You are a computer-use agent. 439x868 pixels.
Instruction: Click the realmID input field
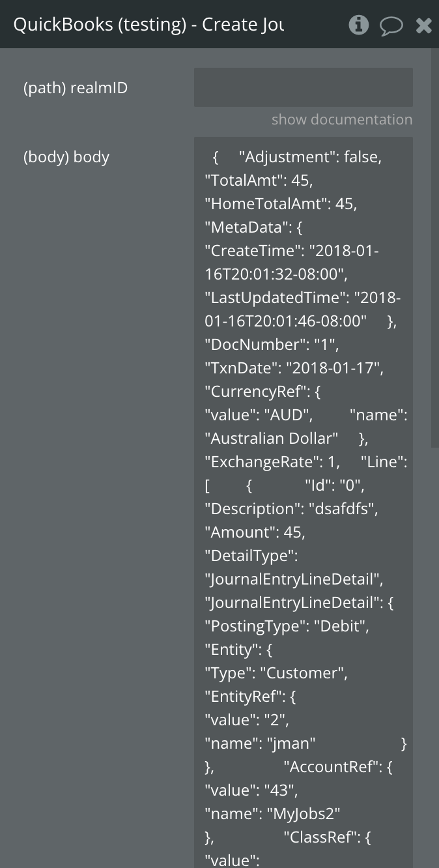303,87
